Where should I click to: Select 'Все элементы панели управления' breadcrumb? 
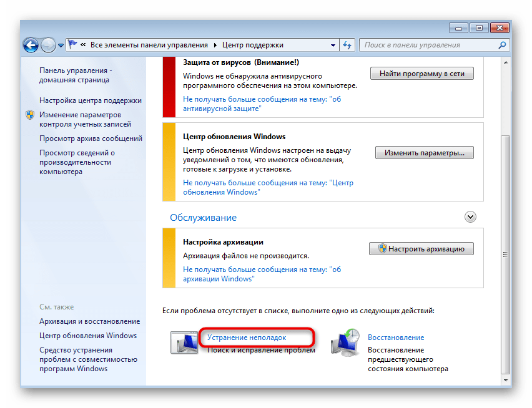click(x=149, y=45)
